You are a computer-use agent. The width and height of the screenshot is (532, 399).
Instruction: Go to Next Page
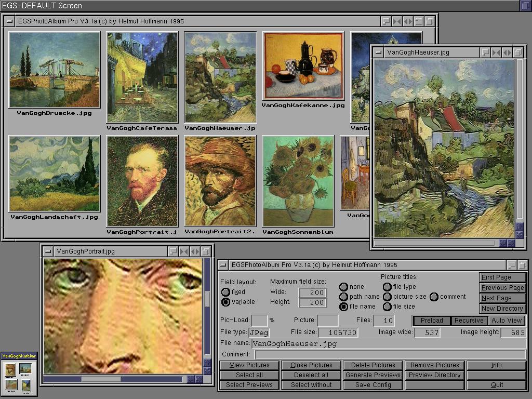[502, 298]
